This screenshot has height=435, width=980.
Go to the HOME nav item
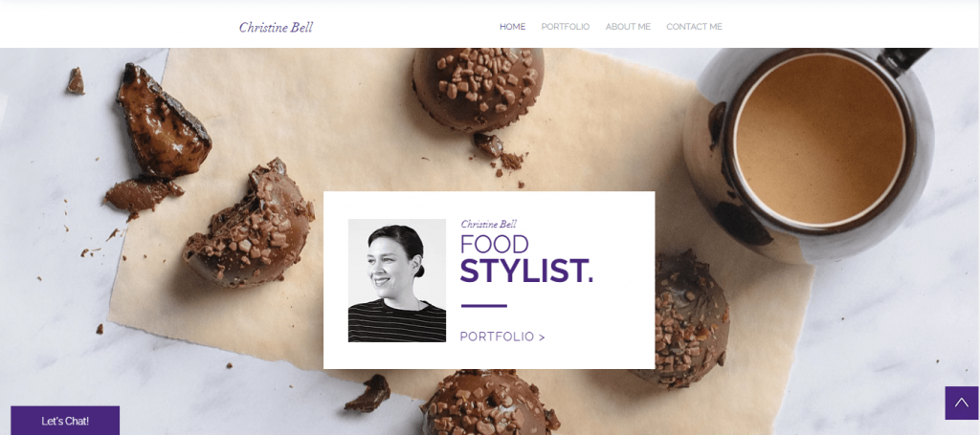(513, 27)
